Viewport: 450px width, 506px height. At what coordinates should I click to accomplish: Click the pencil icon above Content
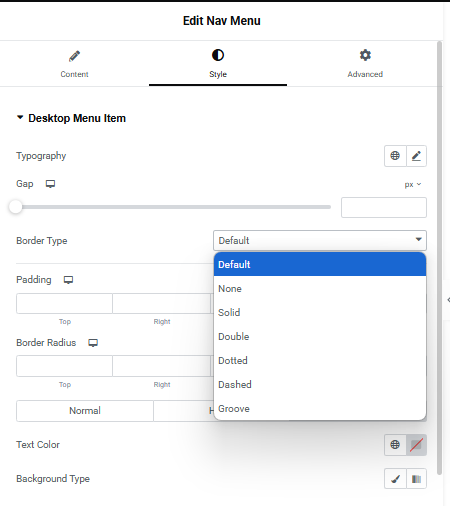pyautogui.click(x=74, y=56)
